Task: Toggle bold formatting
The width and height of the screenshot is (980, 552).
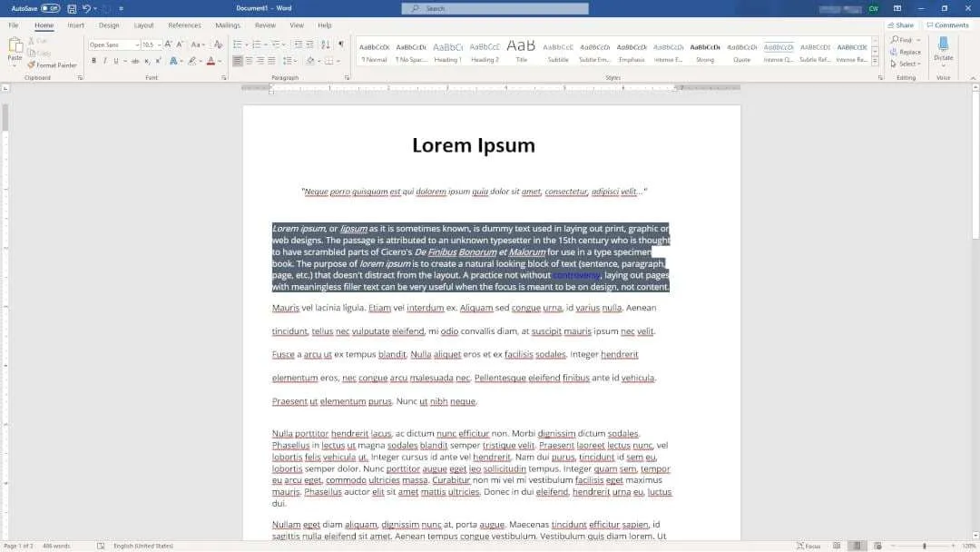Action: point(93,61)
